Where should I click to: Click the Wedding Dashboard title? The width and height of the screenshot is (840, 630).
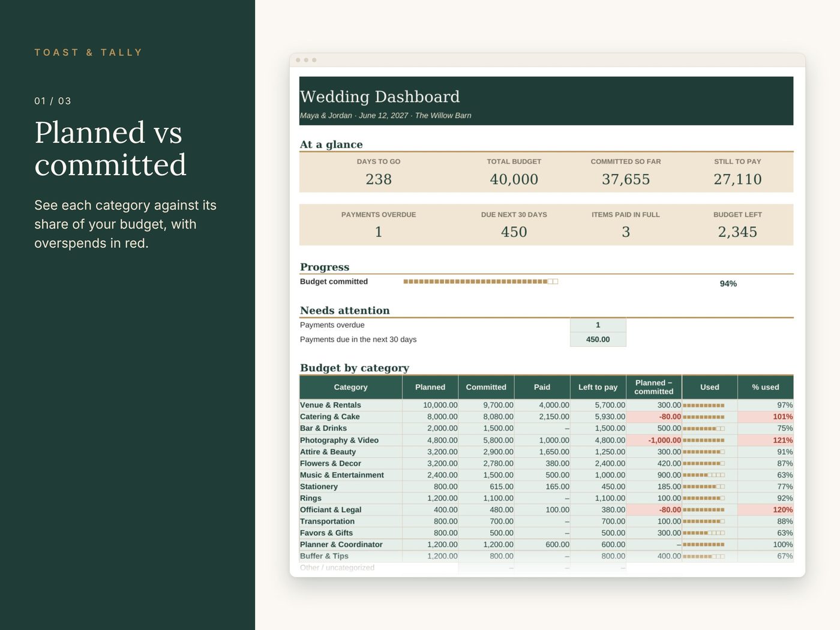[380, 97]
